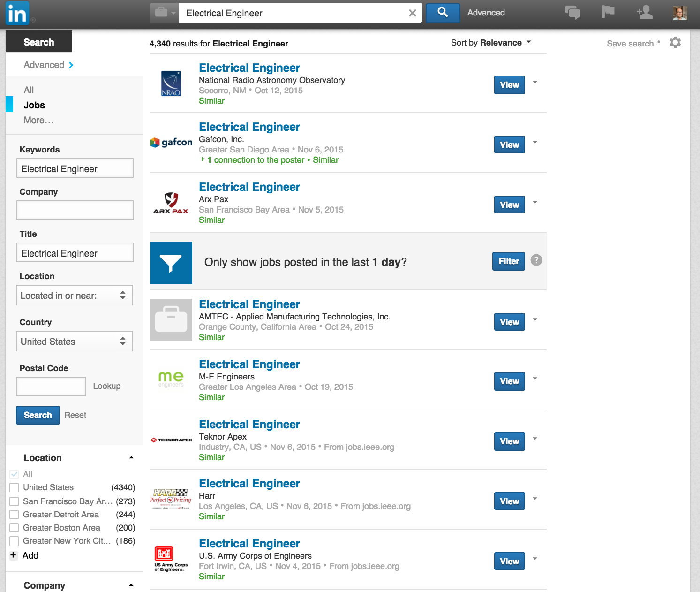The image size is (700, 592).
Task: Tick the Greater Detroit Area checkbox
Action: click(x=15, y=515)
